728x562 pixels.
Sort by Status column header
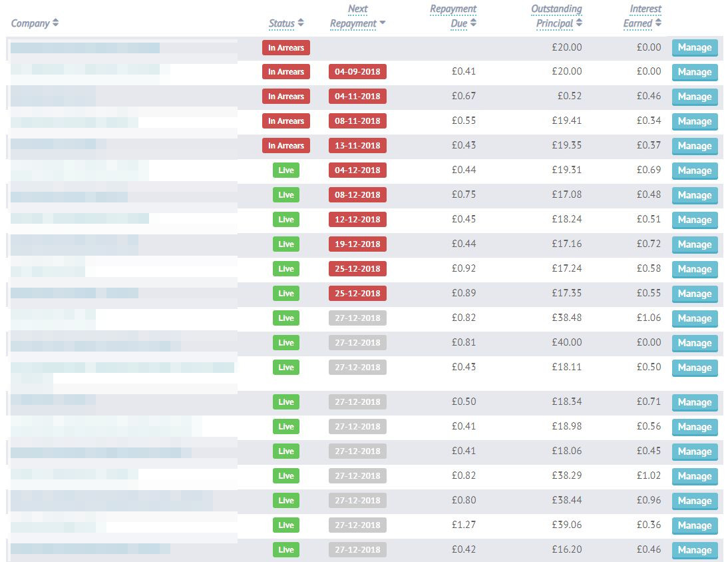tap(282, 23)
